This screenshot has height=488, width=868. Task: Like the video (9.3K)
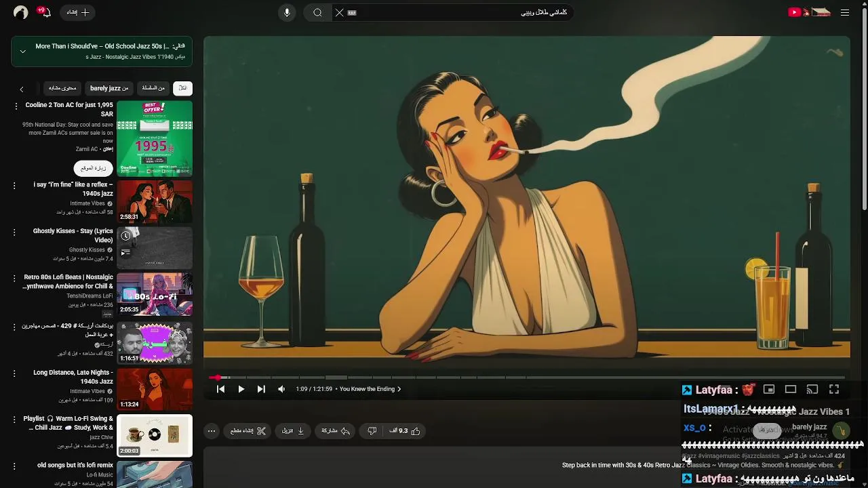pos(405,430)
